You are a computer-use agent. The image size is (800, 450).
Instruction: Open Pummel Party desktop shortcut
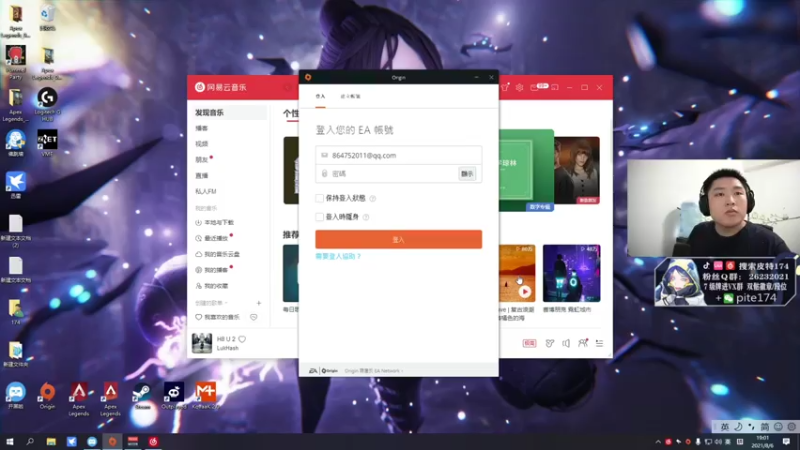(x=16, y=62)
